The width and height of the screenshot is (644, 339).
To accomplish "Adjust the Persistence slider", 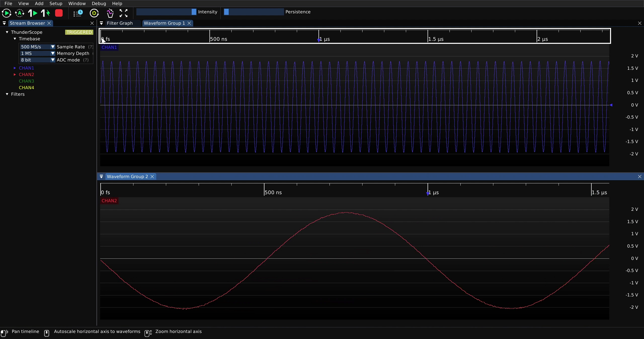I will tap(254, 12).
